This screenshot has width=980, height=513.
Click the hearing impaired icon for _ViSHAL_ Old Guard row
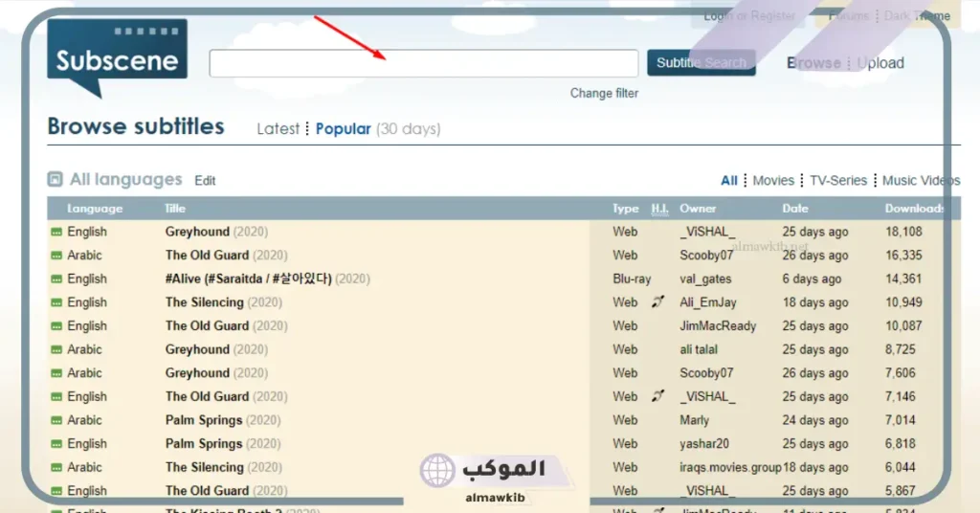(x=657, y=396)
